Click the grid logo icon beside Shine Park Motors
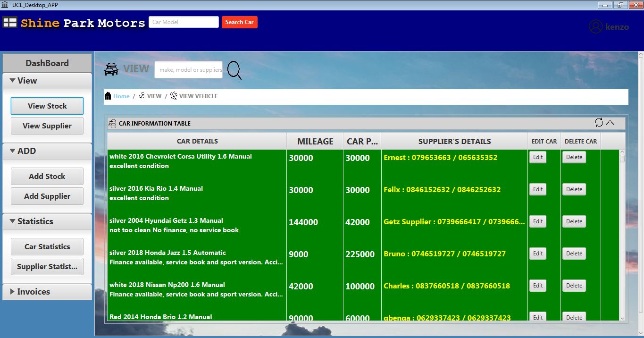The width and height of the screenshot is (644, 338). pyautogui.click(x=10, y=22)
